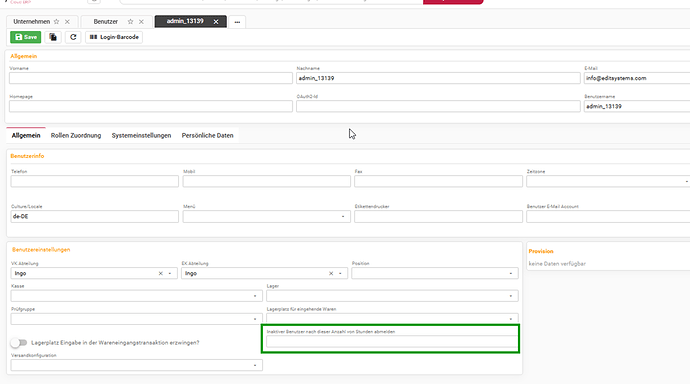Click the Benutzer E-Mail Account field
The height and width of the screenshot is (384, 690).
pyautogui.click(x=608, y=216)
